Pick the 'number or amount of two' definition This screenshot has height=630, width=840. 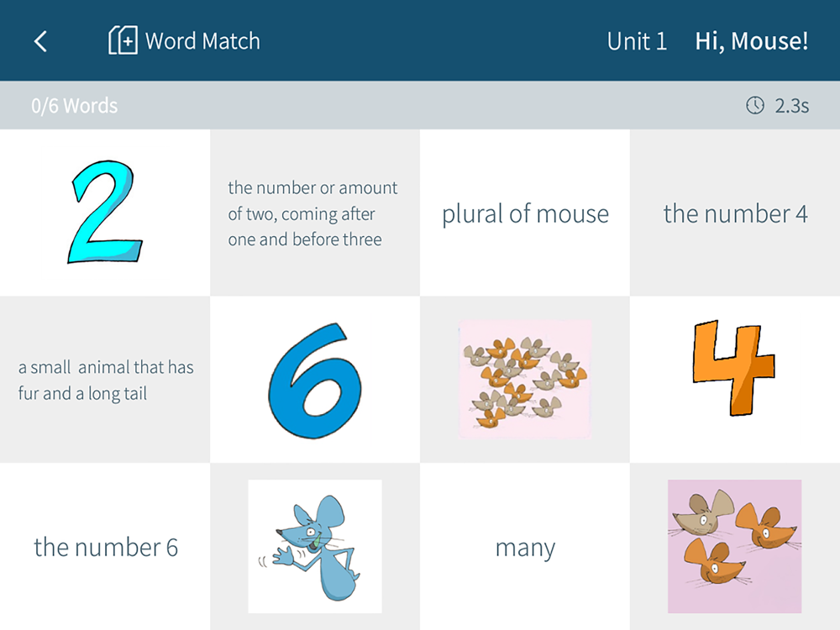[315, 213]
